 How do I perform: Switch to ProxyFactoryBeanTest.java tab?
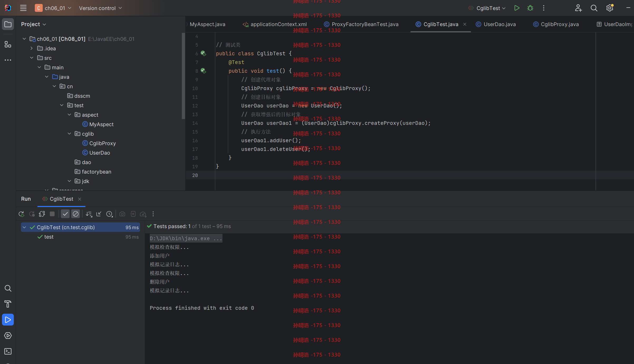pos(361,24)
